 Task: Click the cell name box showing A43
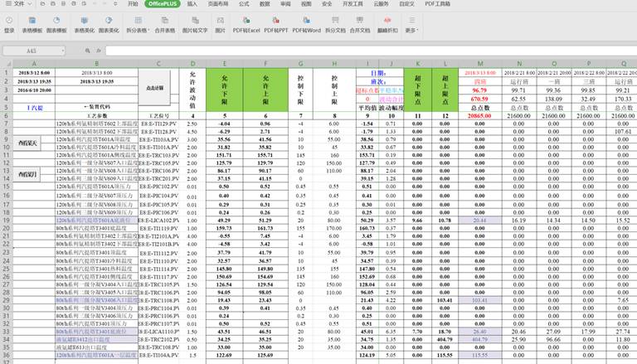click(x=33, y=51)
